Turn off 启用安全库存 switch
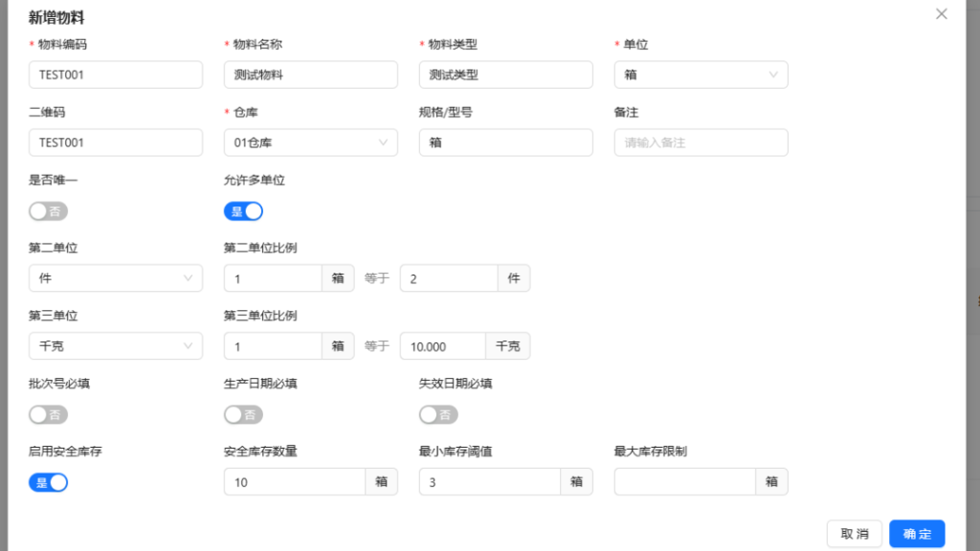This screenshot has width=980, height=551. click(48, 483)
